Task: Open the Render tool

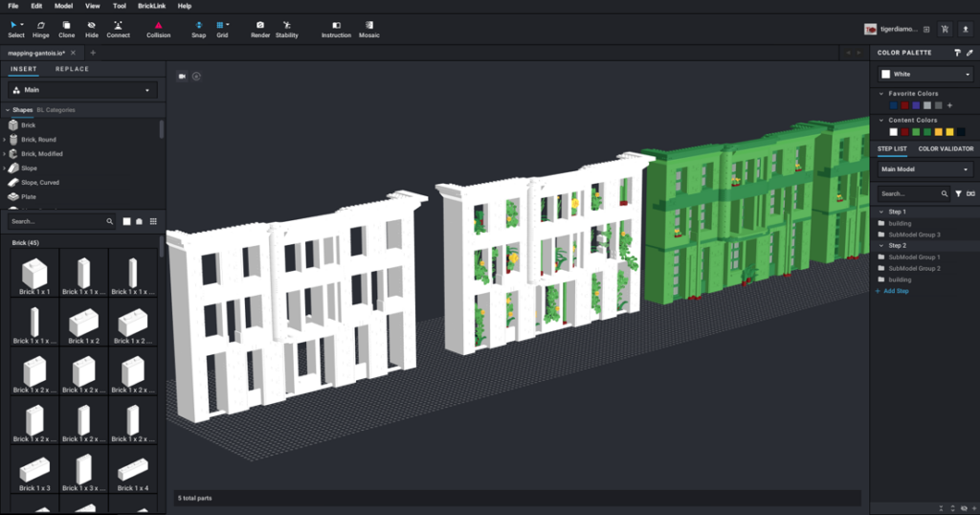Action: 260,30
